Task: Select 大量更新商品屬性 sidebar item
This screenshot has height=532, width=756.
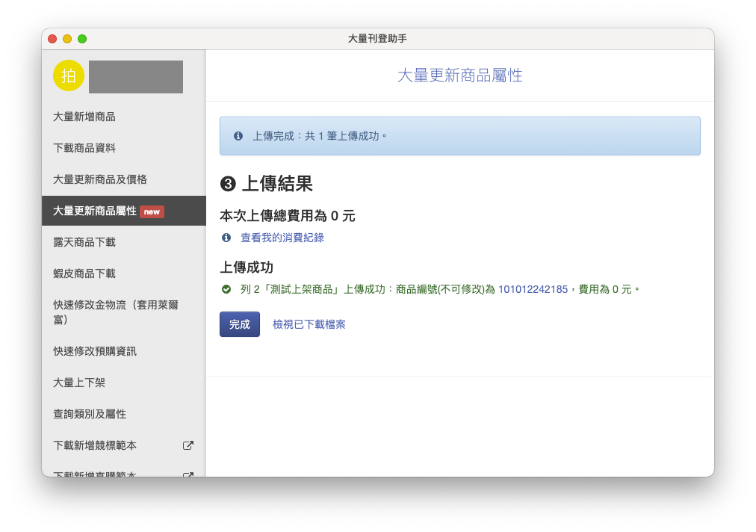Action: point(95,211)
